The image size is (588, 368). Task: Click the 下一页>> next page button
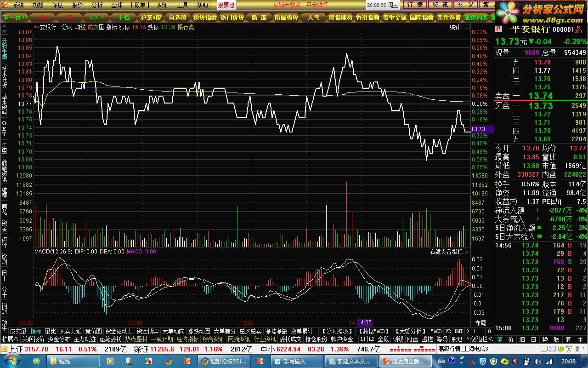click(x=15, y=17)
